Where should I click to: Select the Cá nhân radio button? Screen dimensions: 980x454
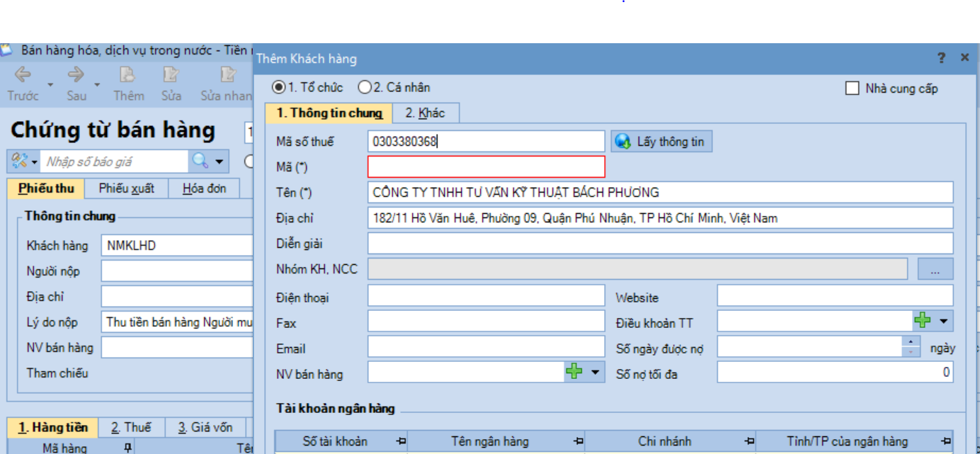pyautogui.click(x=365, y=87)
